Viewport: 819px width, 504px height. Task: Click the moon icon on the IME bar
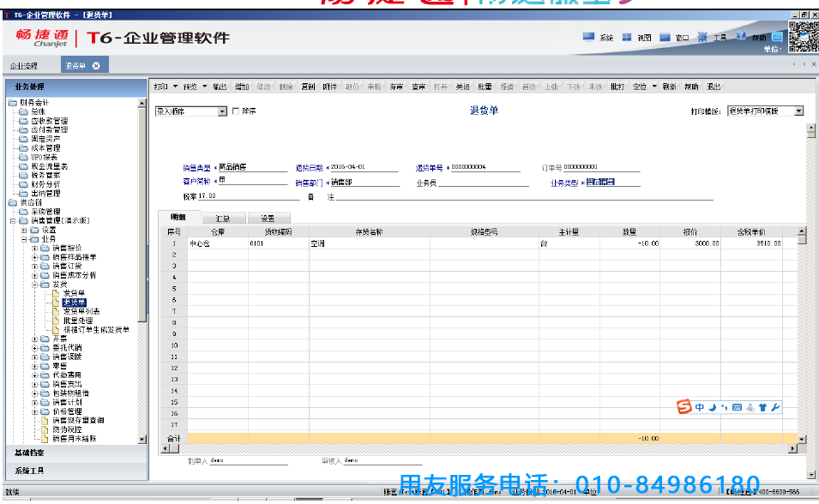click(x=713, y=407)
